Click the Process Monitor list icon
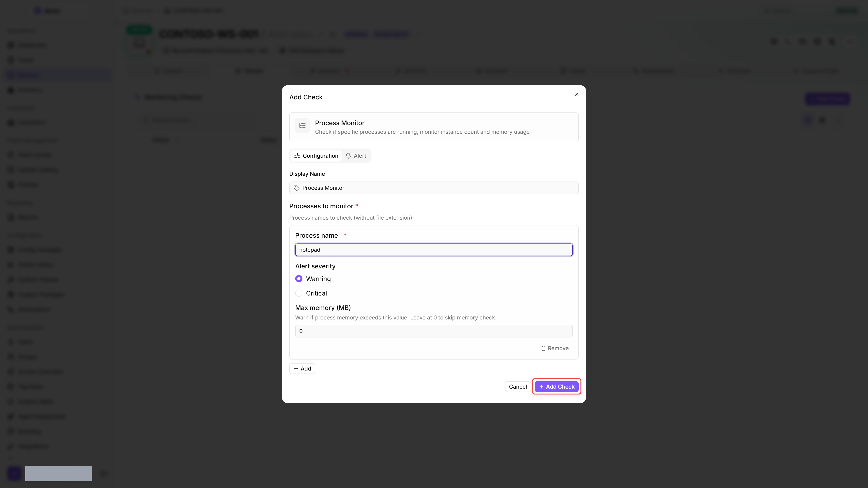The image size is (868, 488). (x=302, y=126)
